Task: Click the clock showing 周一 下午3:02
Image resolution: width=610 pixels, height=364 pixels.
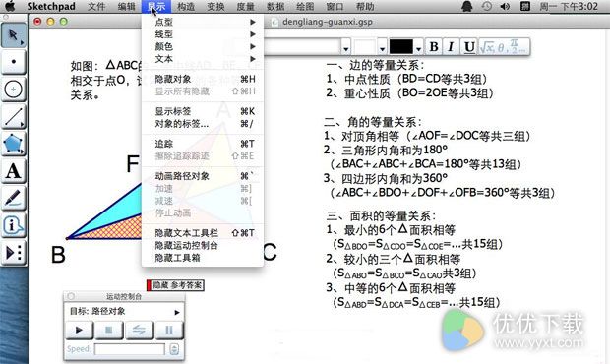Action: (569, 6)
